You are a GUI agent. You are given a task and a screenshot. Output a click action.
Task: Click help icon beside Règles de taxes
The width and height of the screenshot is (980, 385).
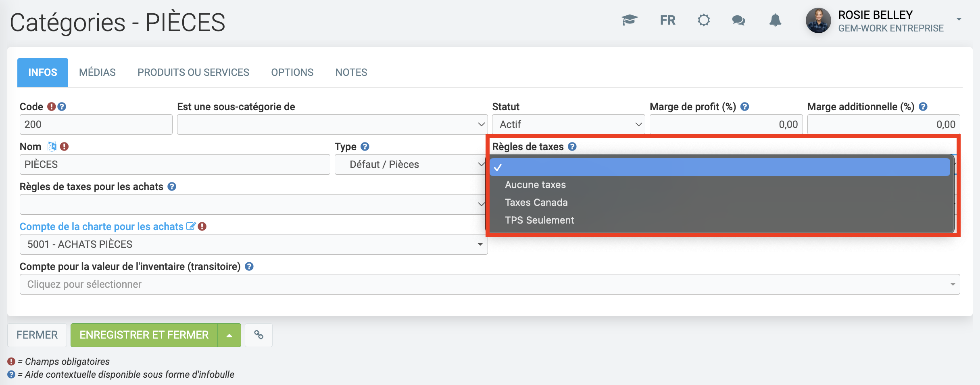point(572,146)
